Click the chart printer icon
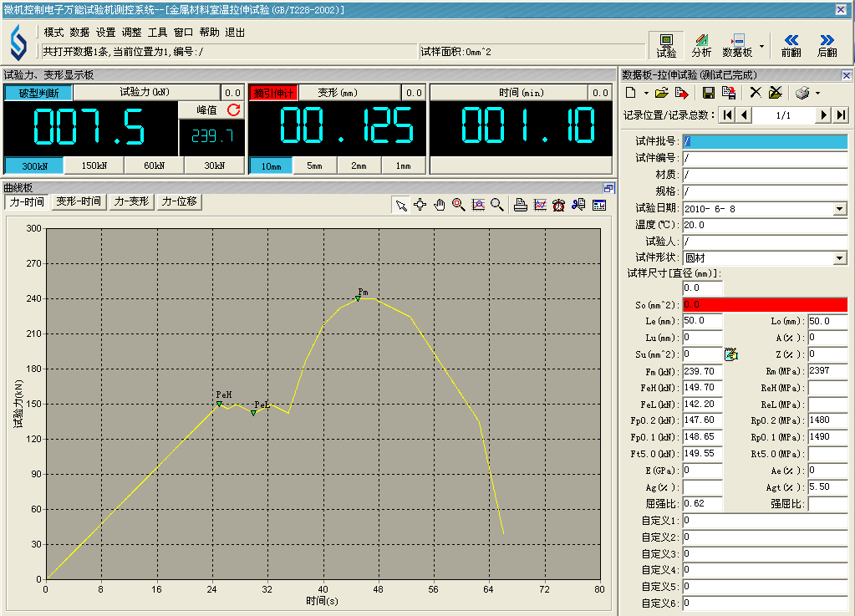This screenshot has height=616, width=855. click(x=521, y=205)
